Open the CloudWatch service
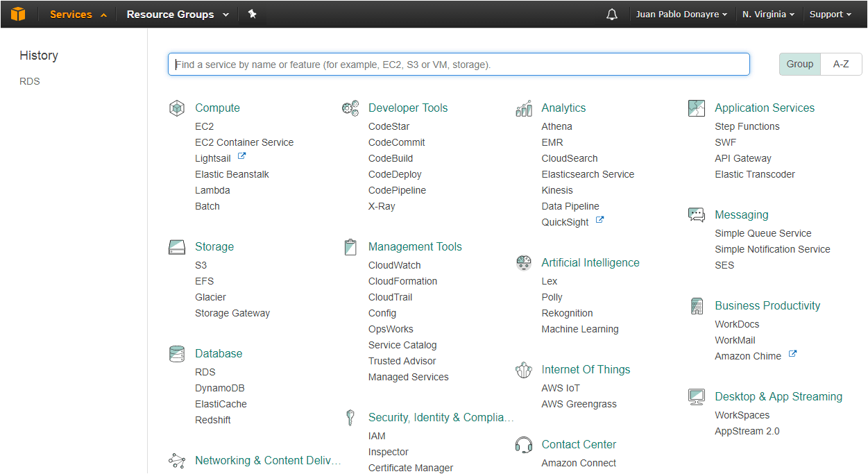This screenshot has height=474, width=868. coord(395,265)
